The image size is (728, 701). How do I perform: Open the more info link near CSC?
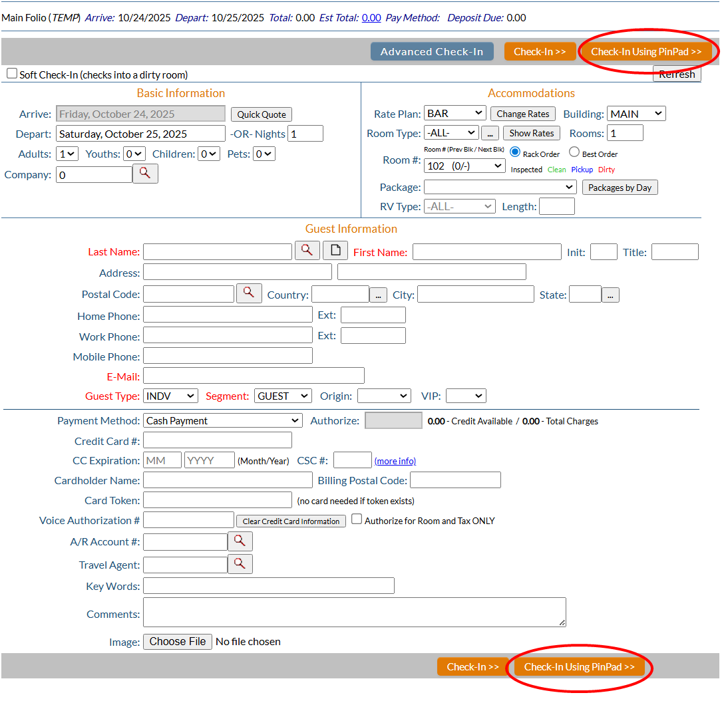tap(395, 461)
